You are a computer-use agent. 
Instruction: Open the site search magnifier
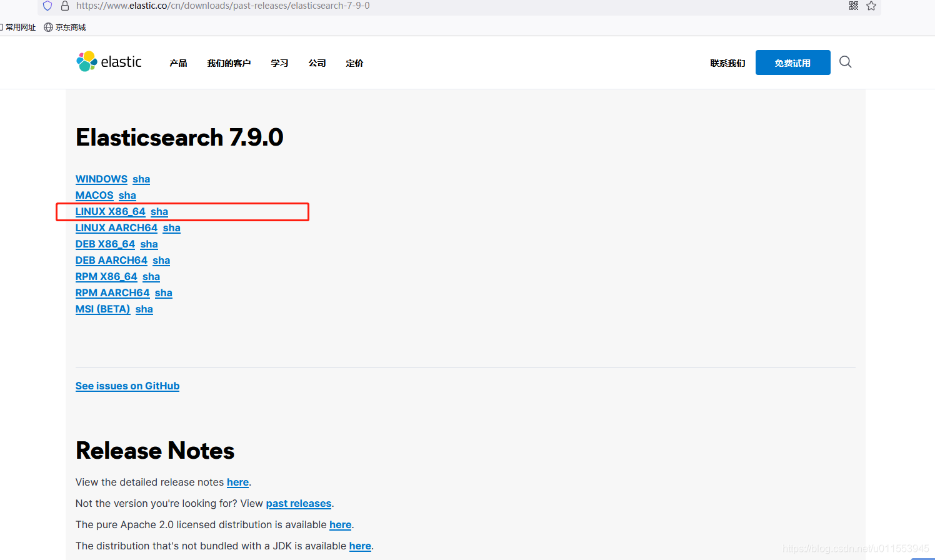coord(845,62)
